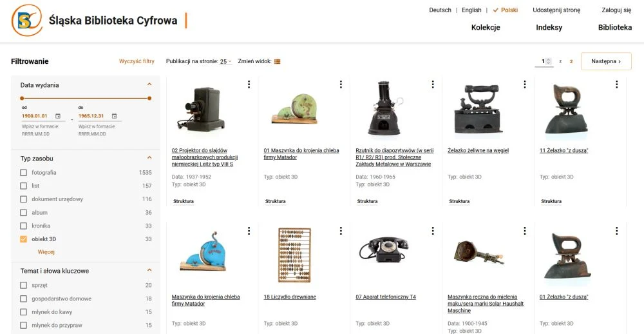Clear filters via Wyczyść filtry link
The image size is (644, 334).
tap(137, 61)
